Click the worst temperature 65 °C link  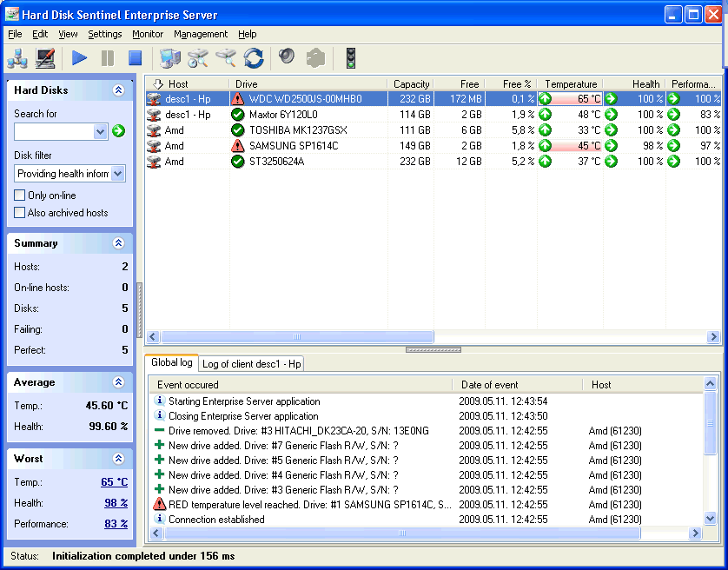pos(114,481)
